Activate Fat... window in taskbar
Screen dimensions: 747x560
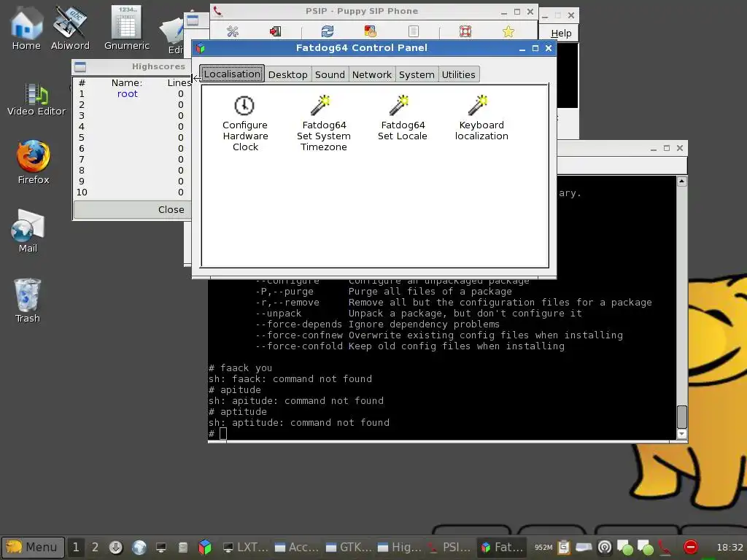click(501, 547)
